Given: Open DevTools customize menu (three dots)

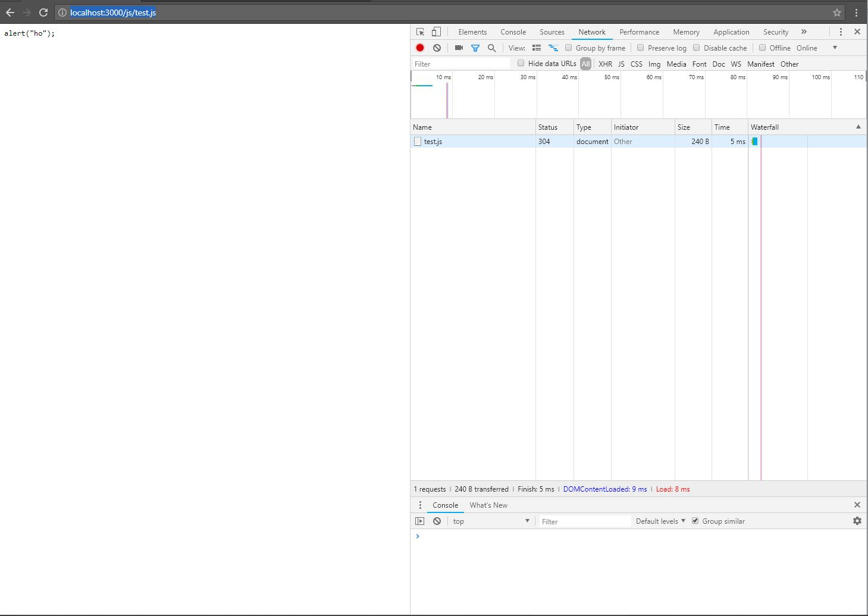Looking at the screenshot, I should (841, 32).
